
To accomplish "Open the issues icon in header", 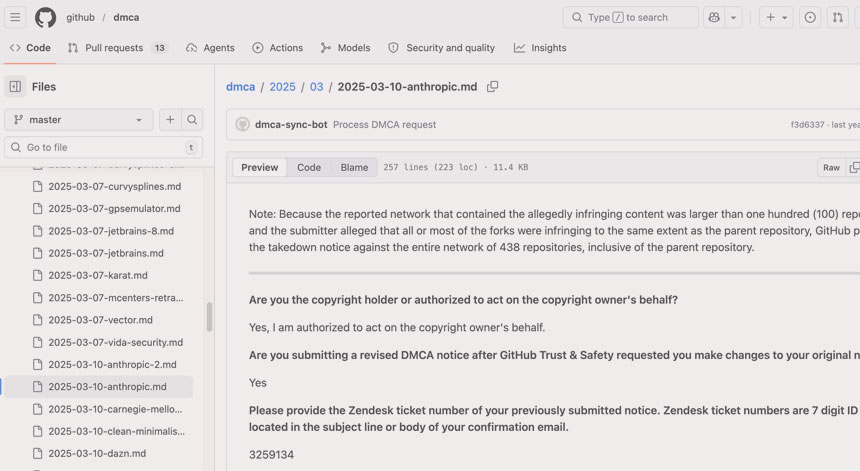I will point(810,17).
